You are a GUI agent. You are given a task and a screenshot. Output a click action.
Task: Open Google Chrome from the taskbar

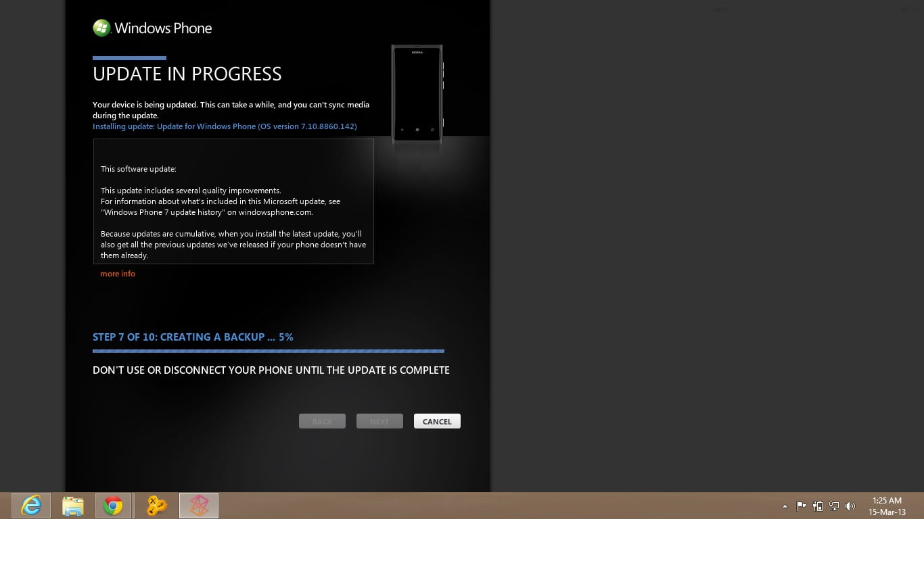(113, 506)
